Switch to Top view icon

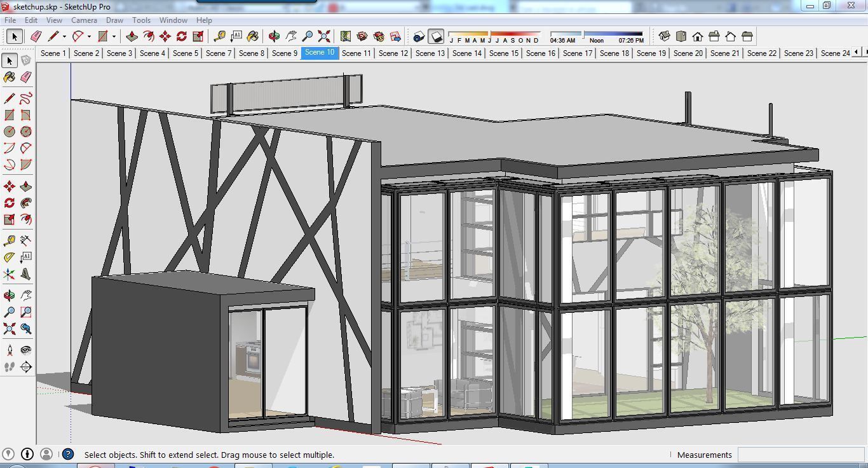coord(681,36)
